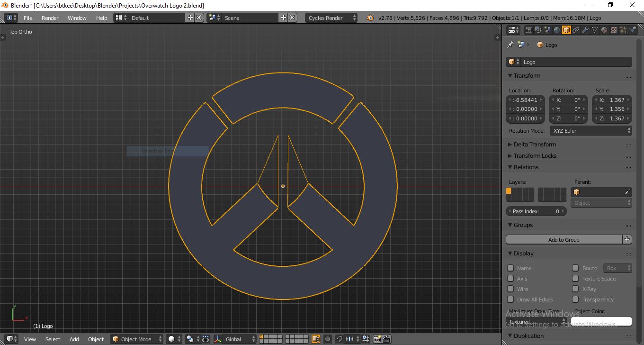This screenshot has height=345, width=644.
Task: Open the Render Layers properties tab
Action: tap(538, 30)
